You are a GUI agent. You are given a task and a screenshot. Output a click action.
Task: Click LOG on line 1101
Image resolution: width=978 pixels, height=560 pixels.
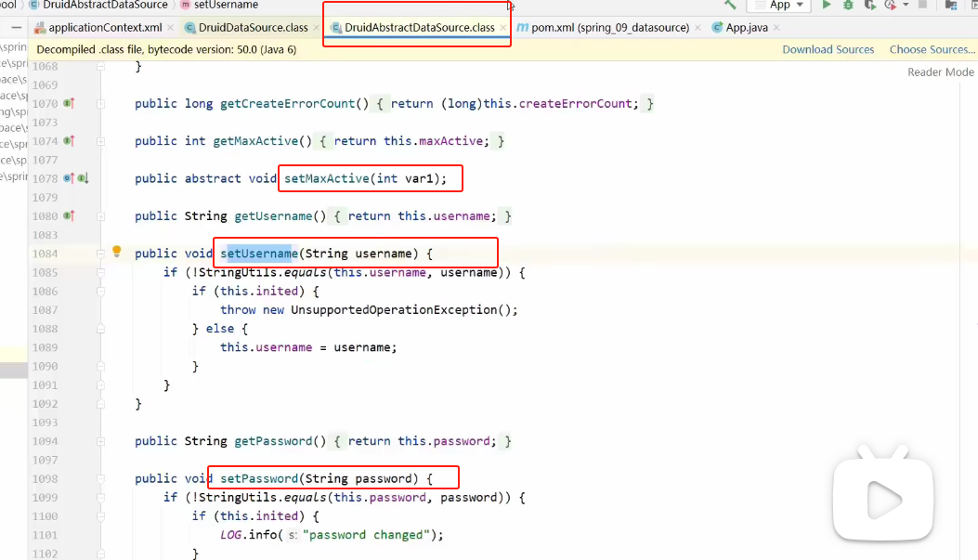[x=230, y=534]
